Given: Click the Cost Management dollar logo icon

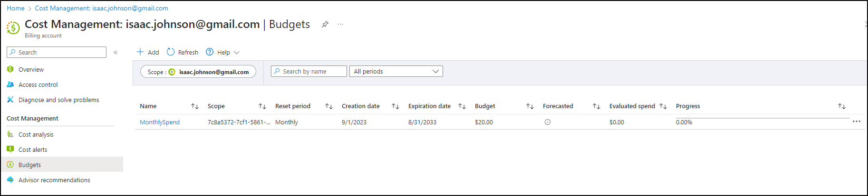Looking at the screenshot, I should click(13, 28).
